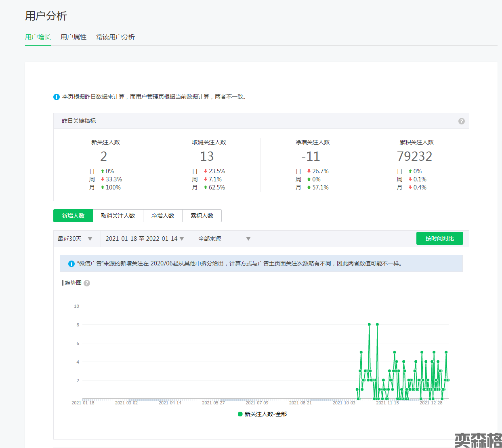Click the 取消关注人数 value 13
502x448 pixels.
(207, 156)
